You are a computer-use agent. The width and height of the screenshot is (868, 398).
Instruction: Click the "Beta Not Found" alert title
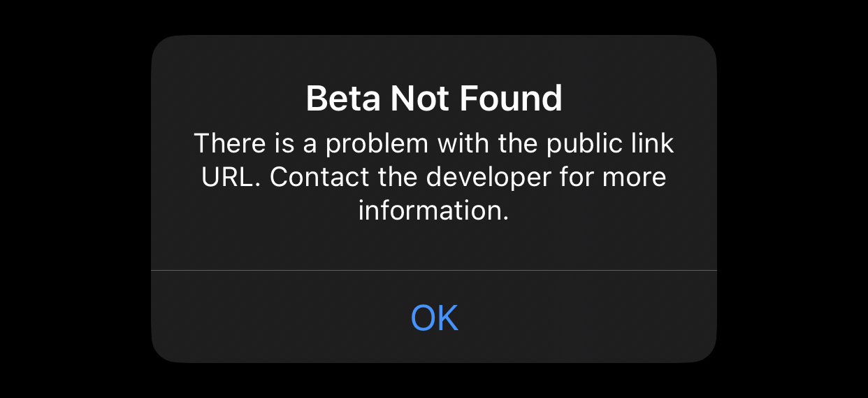click(434, 99)
